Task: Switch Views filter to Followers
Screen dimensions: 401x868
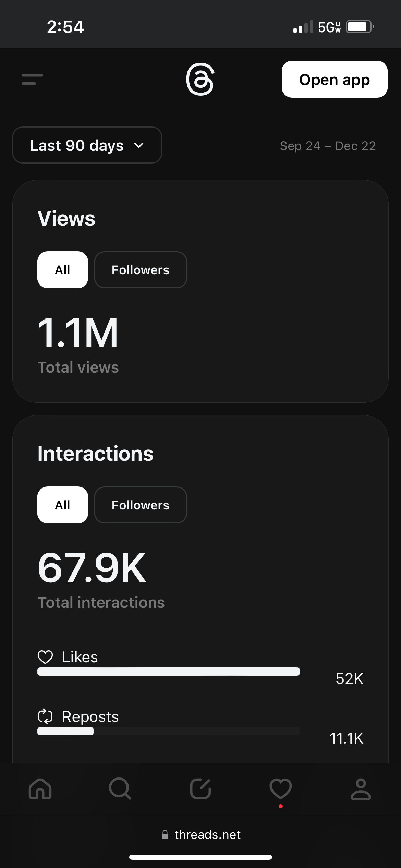Action: tap(141, 270)
